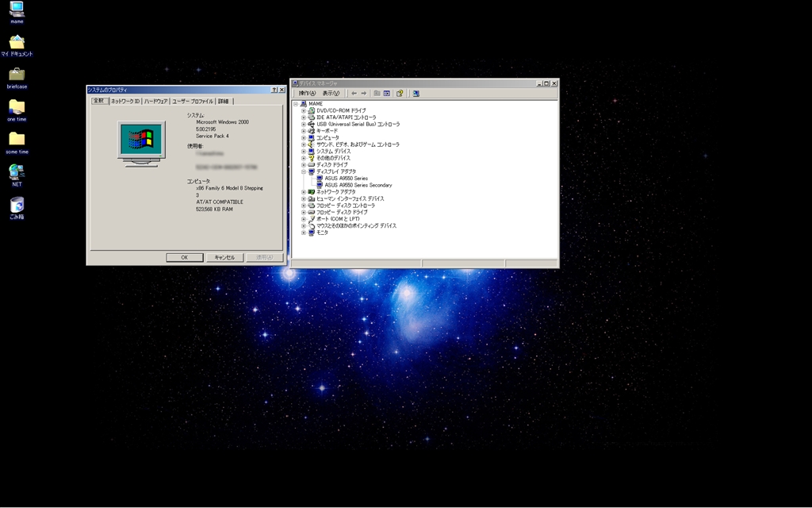Viewport: 812px width, 508px height.
Task: Select ASUS A9550 Series Secondary device
Action: pos(358,185)
